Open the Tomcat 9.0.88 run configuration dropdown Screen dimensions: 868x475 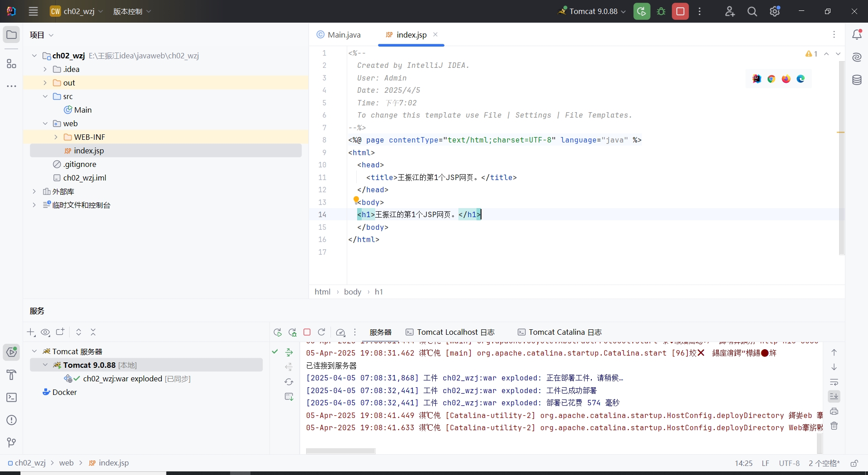tap(592, 11)
